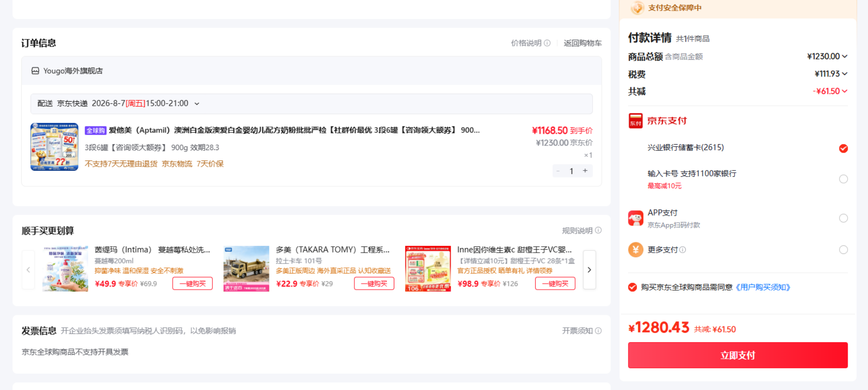This screenshot has width=868, height=390.
Task: Click the ¥49.9 专享价 price
Action: [x=116, y=284]
